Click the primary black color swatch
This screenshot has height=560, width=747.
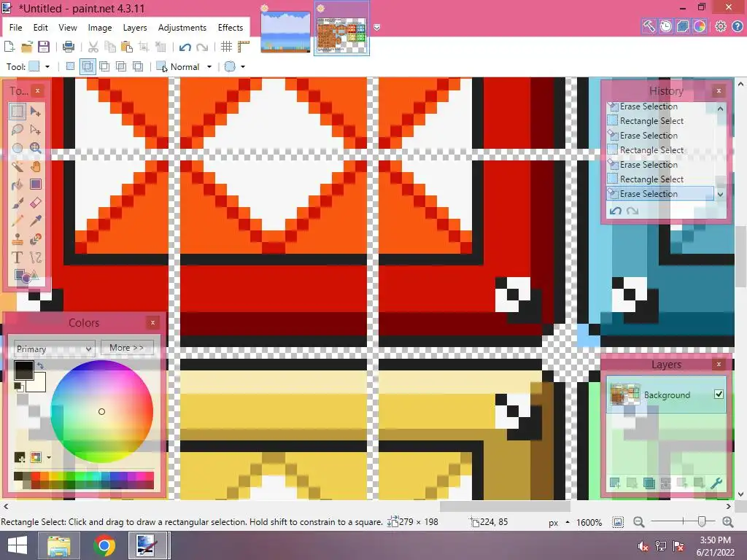click(x=23, y=370)
